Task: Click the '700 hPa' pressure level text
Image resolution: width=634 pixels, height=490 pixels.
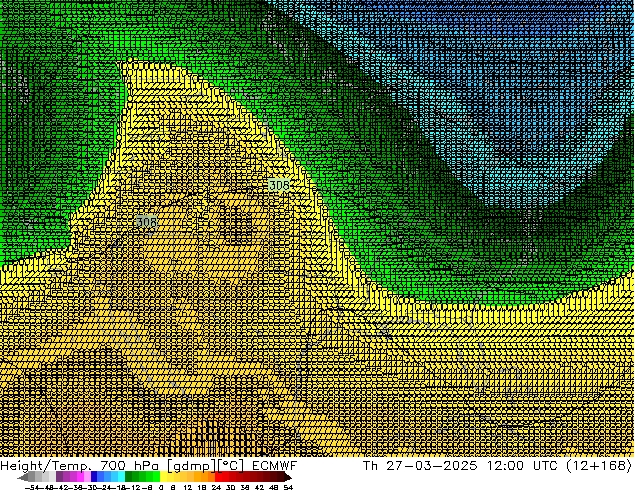Action: [129, 466]
